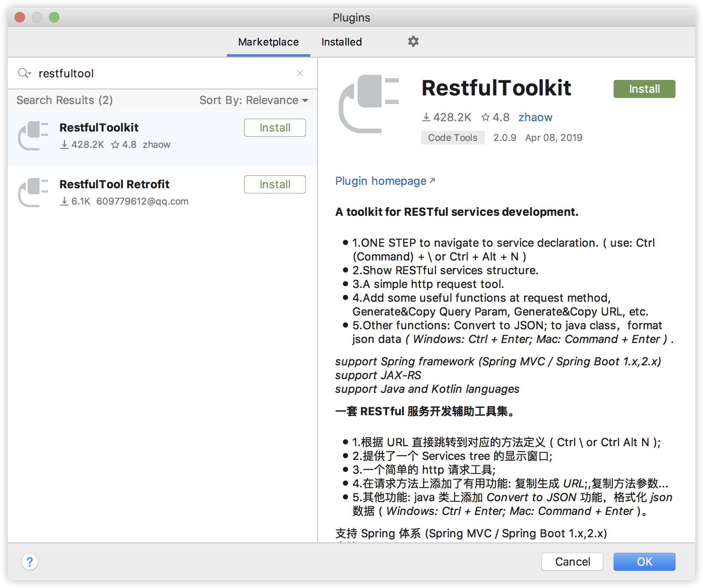Install the RestfulTool Retrofit plugin
Image resolution: width=703 pixels, height=588 pixels.
click(x=275, y=184)
